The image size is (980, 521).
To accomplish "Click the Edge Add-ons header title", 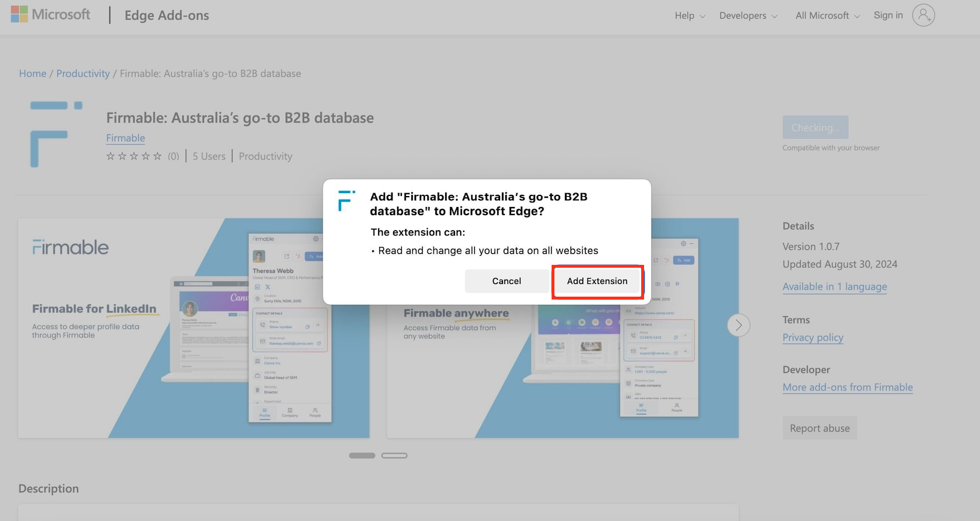I will click(167, 15).
